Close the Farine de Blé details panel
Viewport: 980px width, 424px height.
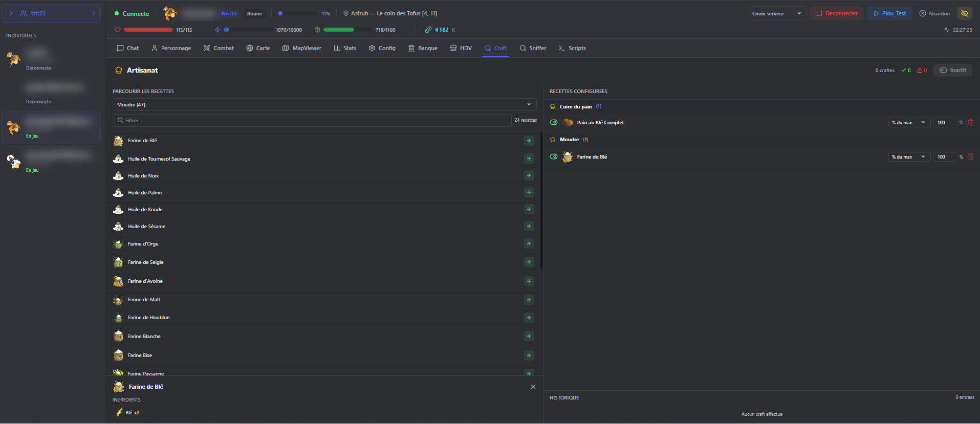pos(533,387)
